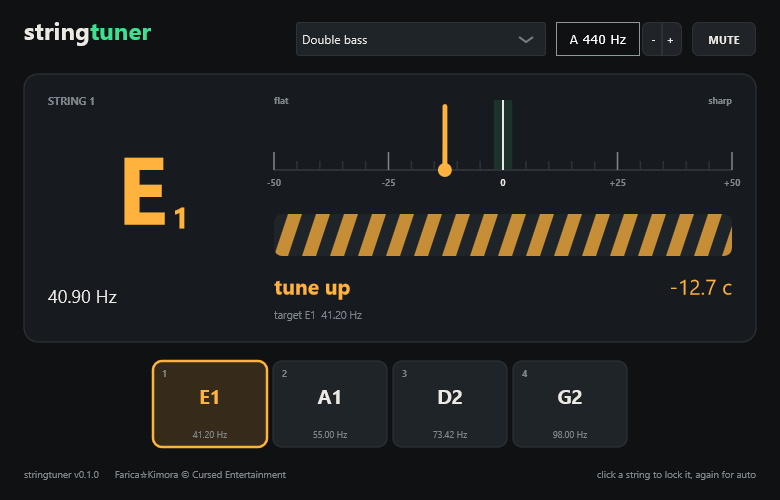Select the G2 string card
This screenshot has height=500, width=780.
[x=570, y=404]
